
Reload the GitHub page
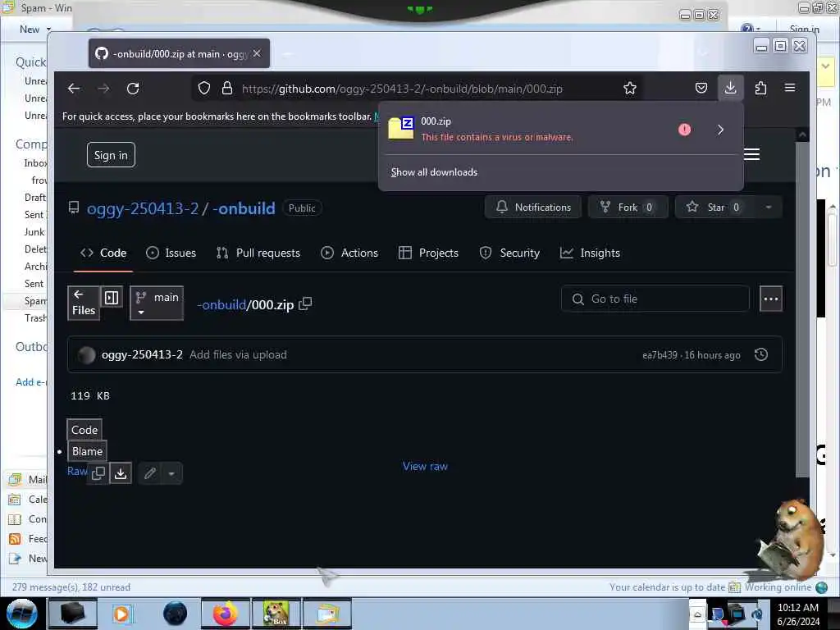(x=133, y=89)
